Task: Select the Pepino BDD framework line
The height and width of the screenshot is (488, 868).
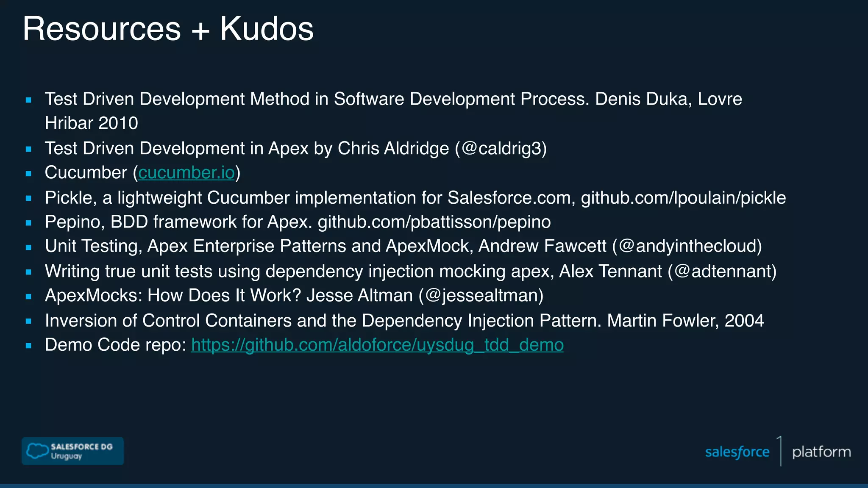Action: [x=298, y=222]
